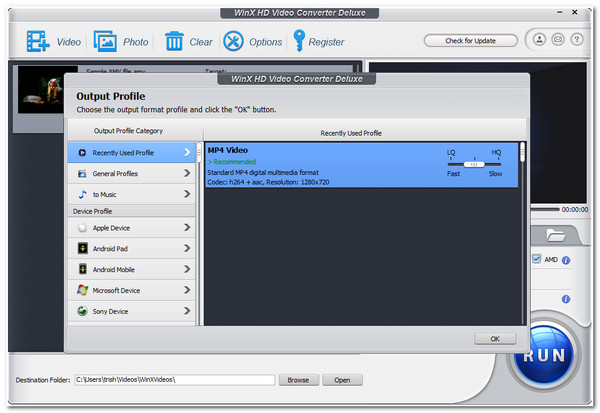This screenshot has width=600, height=413.
Task: Click the help question mark icon
Action: tap(577, 39)
